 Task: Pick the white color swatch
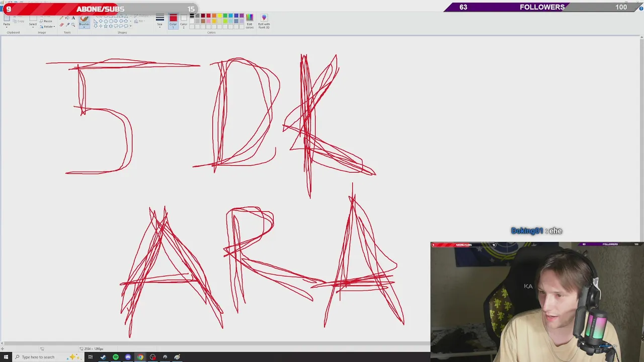[192, 21]
